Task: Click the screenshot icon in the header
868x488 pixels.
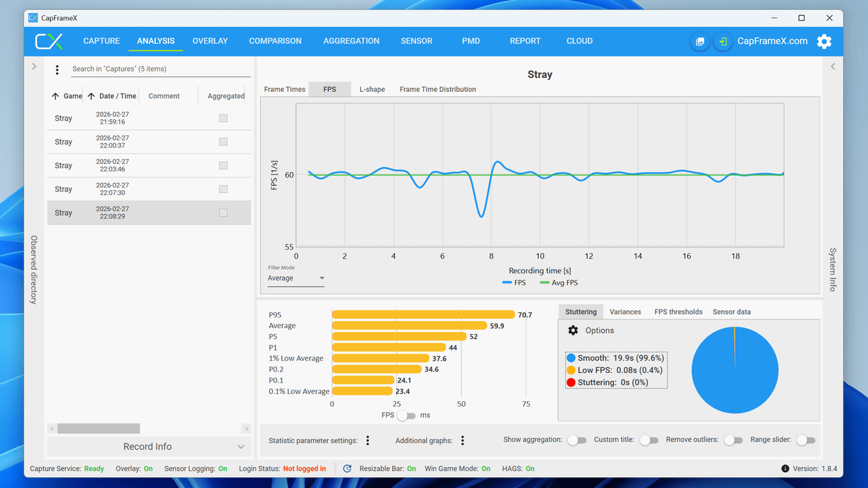Action: pyautogui.click(x=699, y=41)
